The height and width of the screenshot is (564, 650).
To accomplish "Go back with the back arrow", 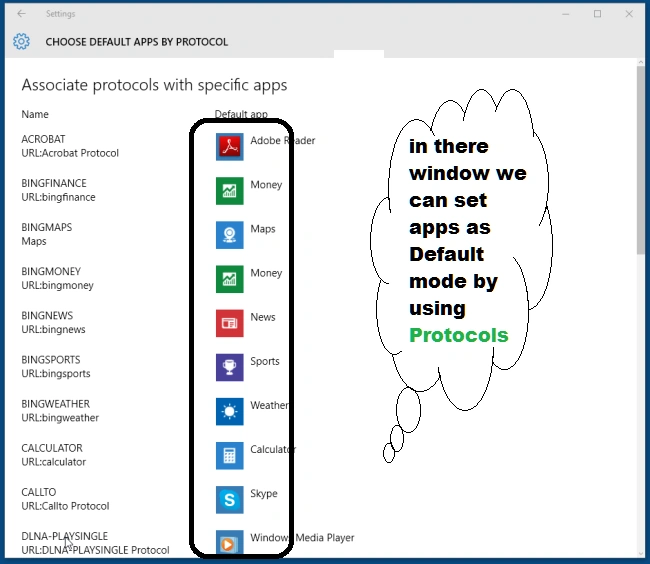I will click(x=22, y=14).
